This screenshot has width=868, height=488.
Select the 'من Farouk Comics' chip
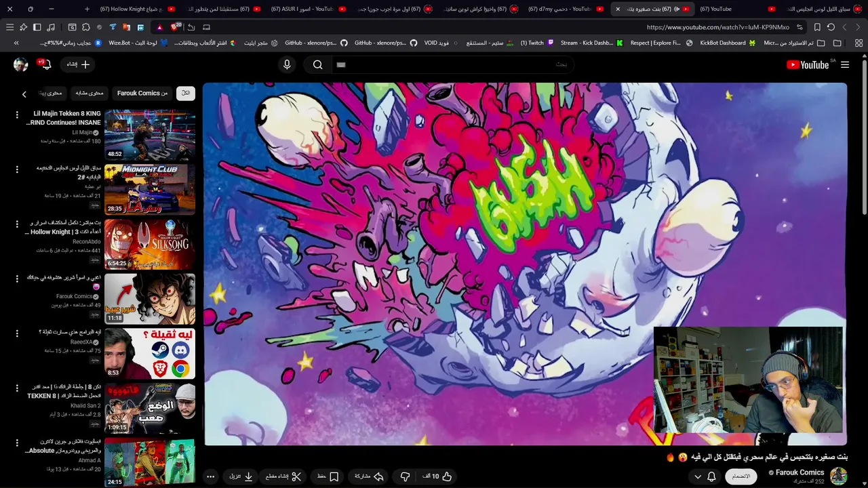pyautogui.click(x=142, y=93)
